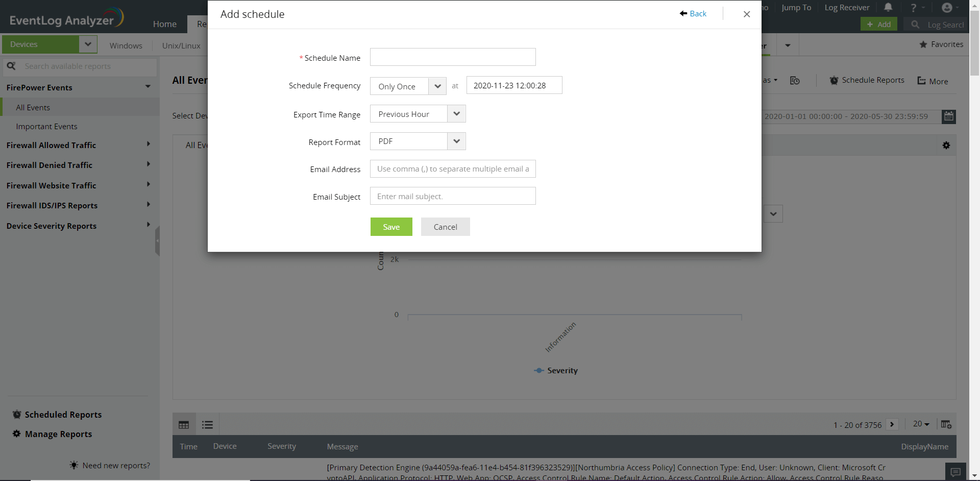980x481 pixels.
Task: Open Scheduled Reports in sidebar
Action: point(57,415)
